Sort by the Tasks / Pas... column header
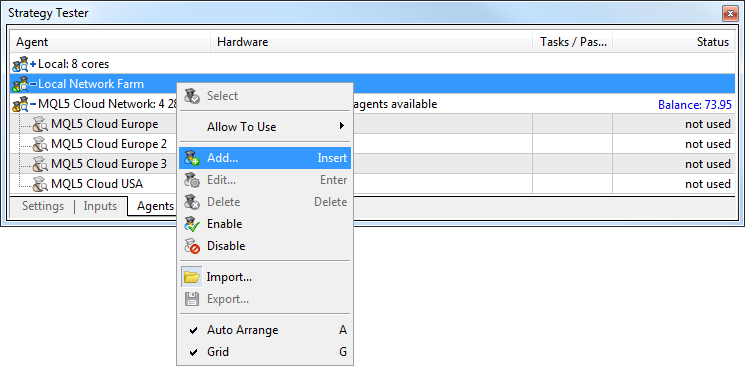The width and height of the screenshot is (745, 366). click(x=573, y=42)
